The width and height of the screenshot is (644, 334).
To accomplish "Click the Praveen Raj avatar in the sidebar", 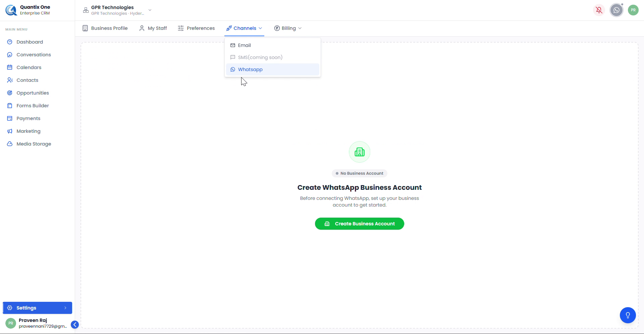I will 11,323.
